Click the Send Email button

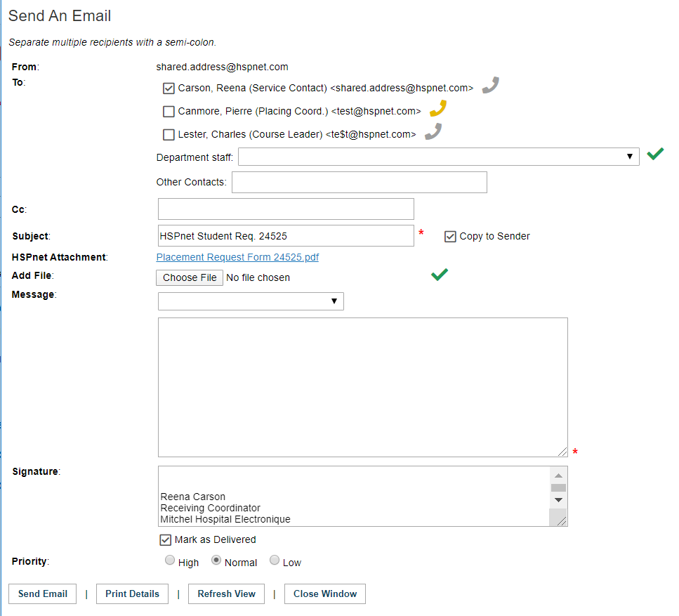pyautogui.click(x=42, y=594)
